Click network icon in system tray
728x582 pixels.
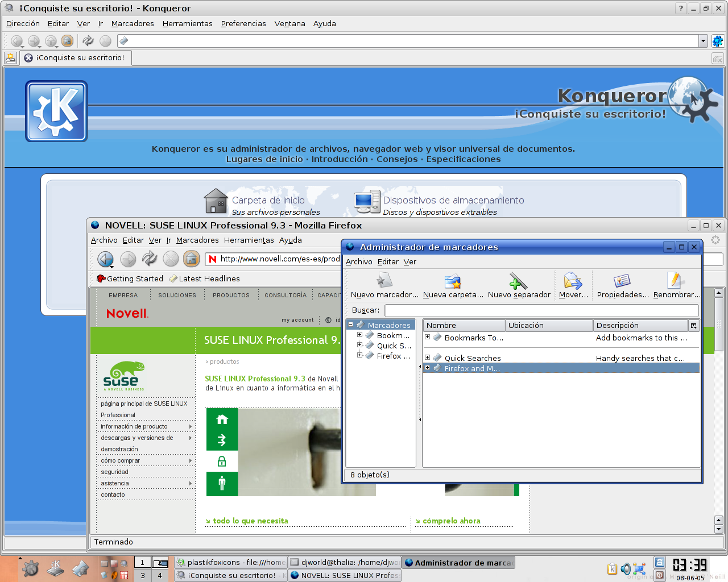[639, 569]
